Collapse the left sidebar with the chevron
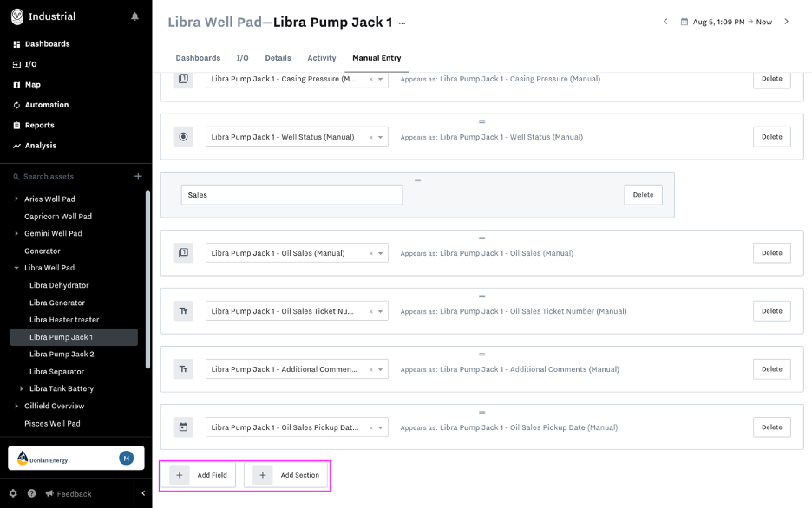 143,493
